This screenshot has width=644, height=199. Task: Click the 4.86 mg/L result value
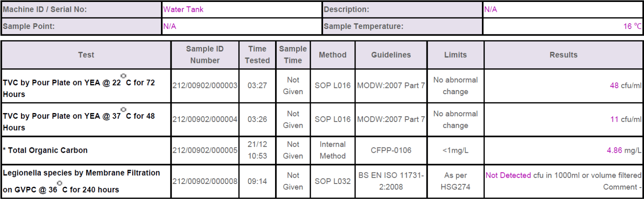pyautogui.click(x=624, y=150)
